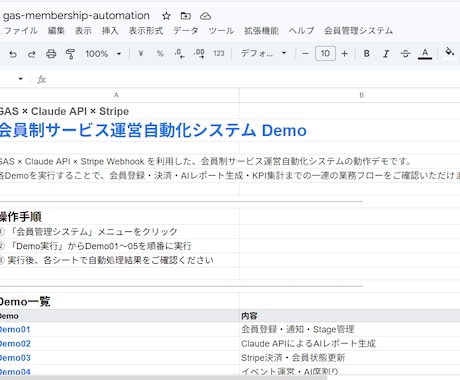Open the Demo01 link
The height and width of the screenshot is (380, 460).
pyautogui.click(x=15, y=329)
